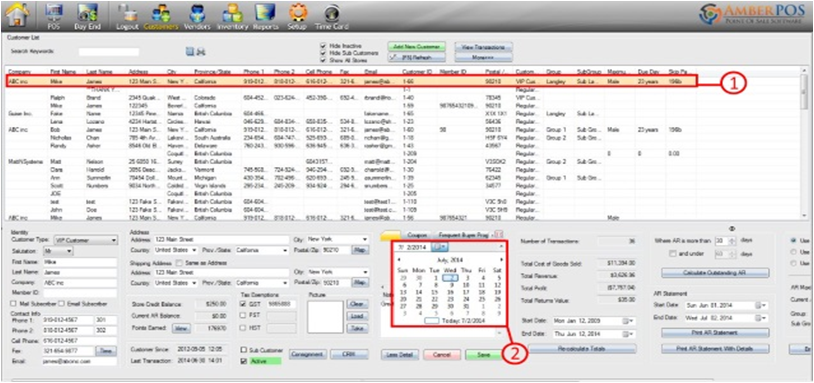Open AR Statement End Date dropdown
This screenshot has width=814, height=383.
[x=762, y=318]
